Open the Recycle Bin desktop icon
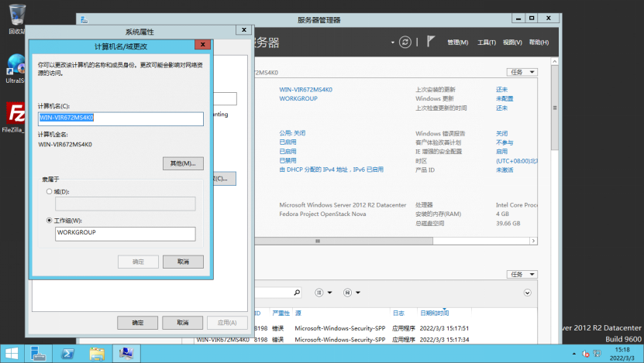Image resolution: width=644 pixels, height=363 pixels. pyautogui.click(x=16, y=19)
